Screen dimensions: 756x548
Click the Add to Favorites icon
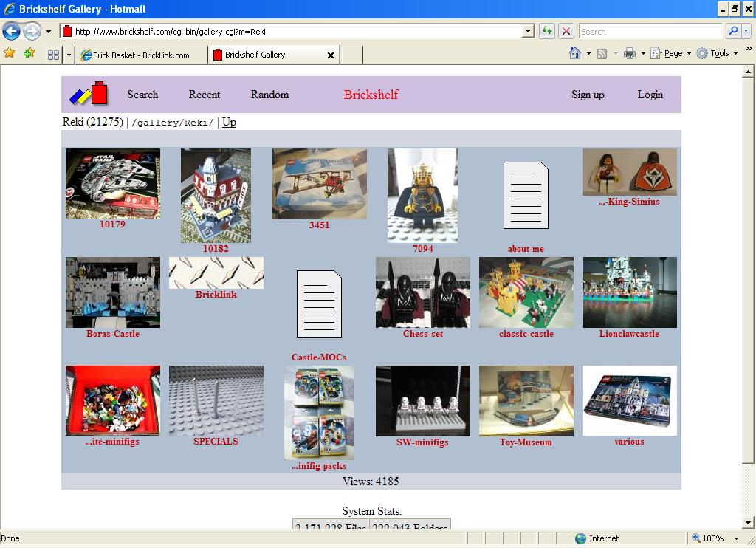tap(29, 53)
